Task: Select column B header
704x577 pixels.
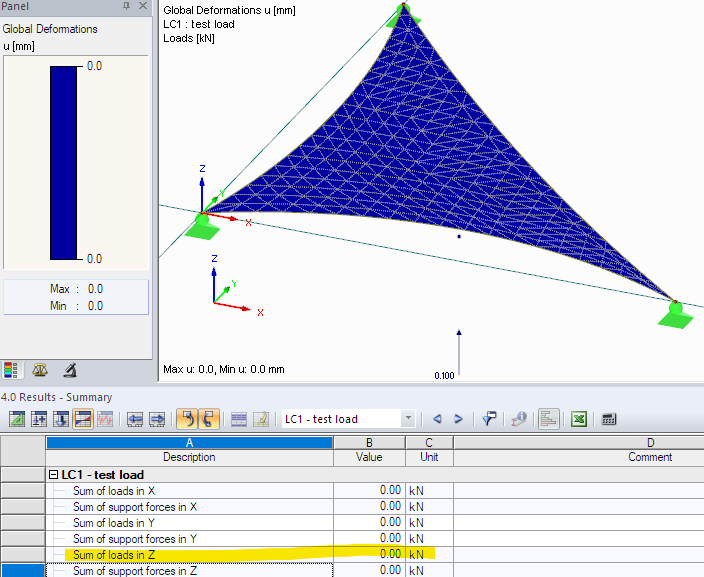Action: (x=370, y=443)
